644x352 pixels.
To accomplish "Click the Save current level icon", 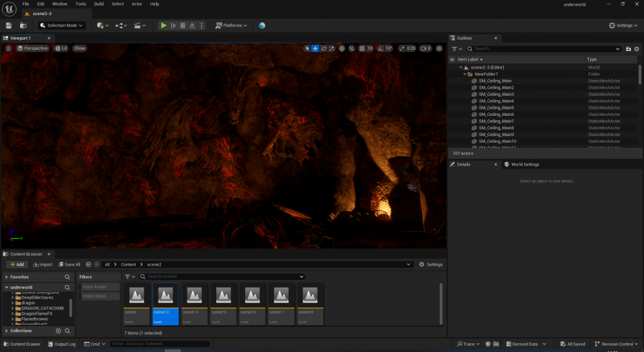I will (9, 25).
